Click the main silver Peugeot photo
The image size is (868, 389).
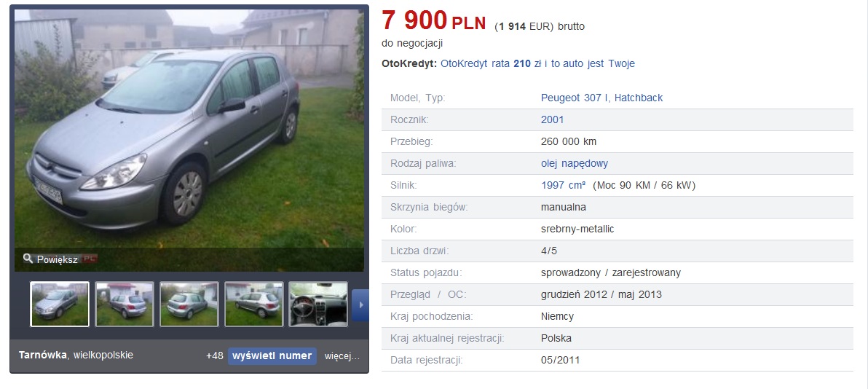[x=189, y=140]
